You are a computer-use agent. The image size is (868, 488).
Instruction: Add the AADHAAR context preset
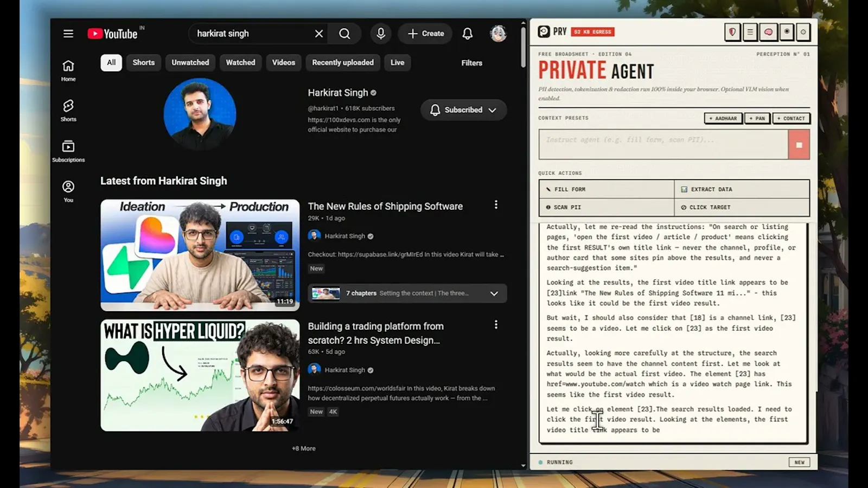[x=723, y=118]
